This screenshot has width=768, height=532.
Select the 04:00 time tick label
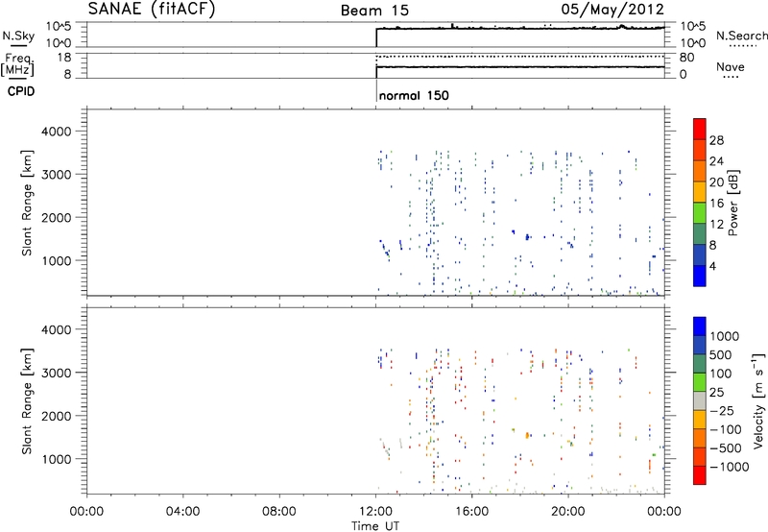[182, 512]
